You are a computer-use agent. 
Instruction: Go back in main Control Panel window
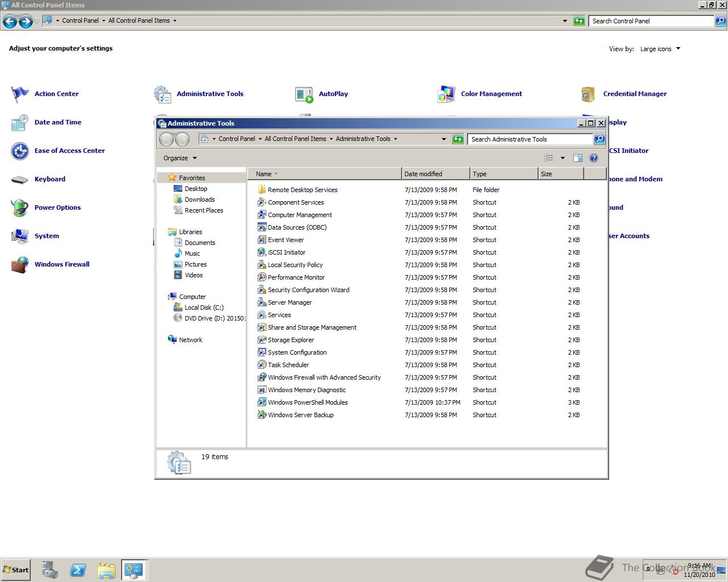coord(10,22)
